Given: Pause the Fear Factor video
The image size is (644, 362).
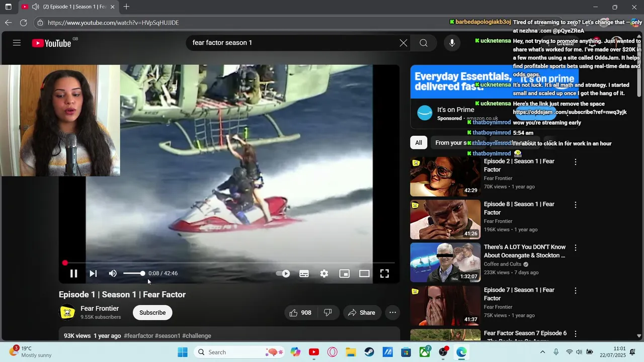Looking at the screenshot, I should (x=73, y=274).
